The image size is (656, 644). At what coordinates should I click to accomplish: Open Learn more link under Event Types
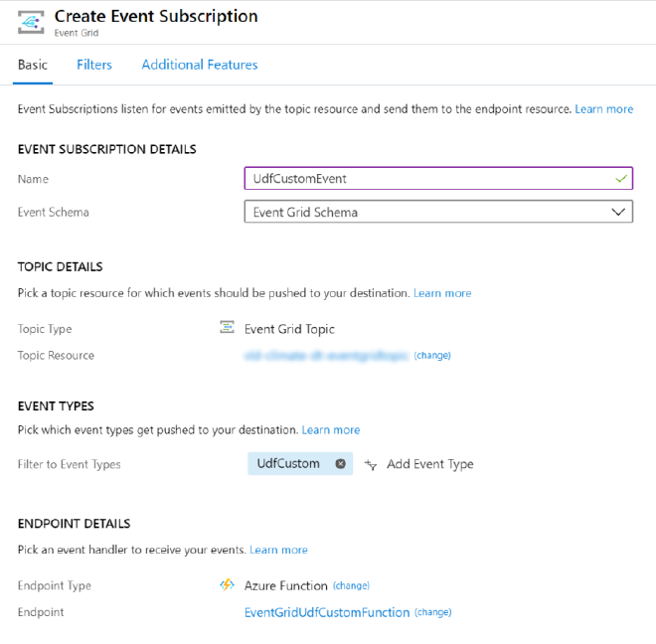click(x=331, y=430)
